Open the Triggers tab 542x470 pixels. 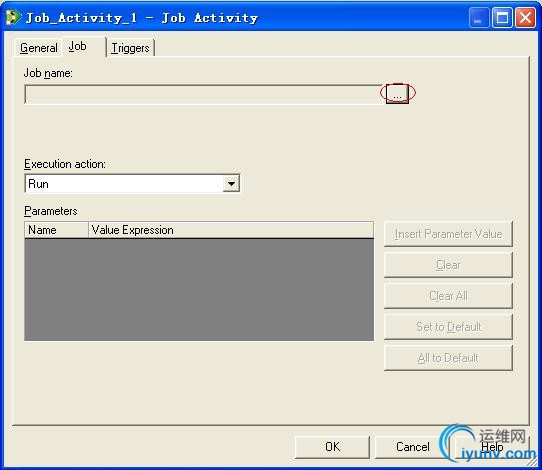click(130, 48)
